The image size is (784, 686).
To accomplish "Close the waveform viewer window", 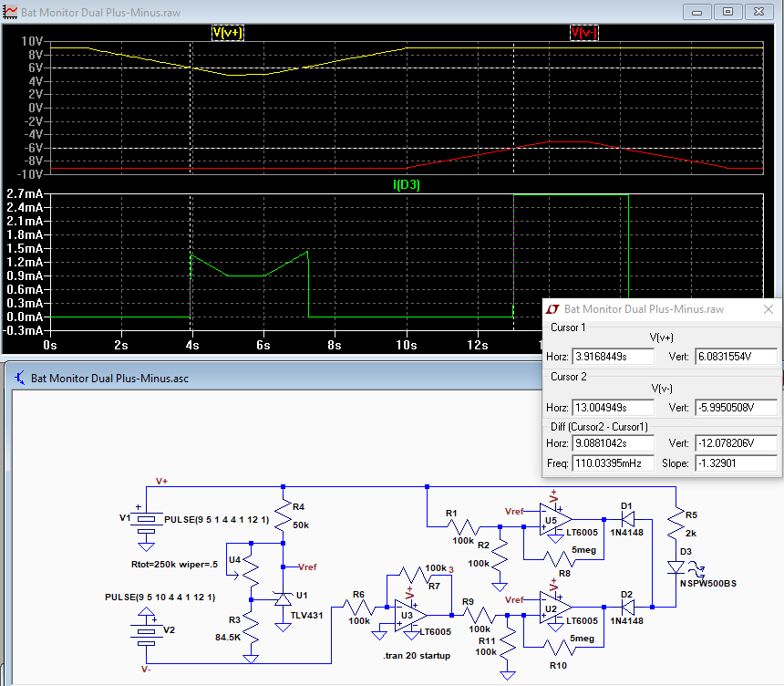I will pos(758,12).
